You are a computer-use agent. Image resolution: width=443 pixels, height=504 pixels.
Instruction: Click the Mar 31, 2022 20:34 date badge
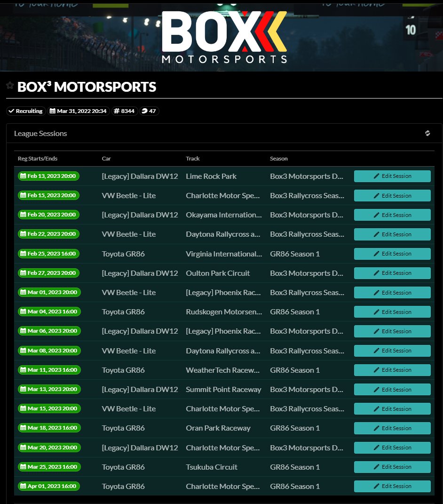pos(79,111)
